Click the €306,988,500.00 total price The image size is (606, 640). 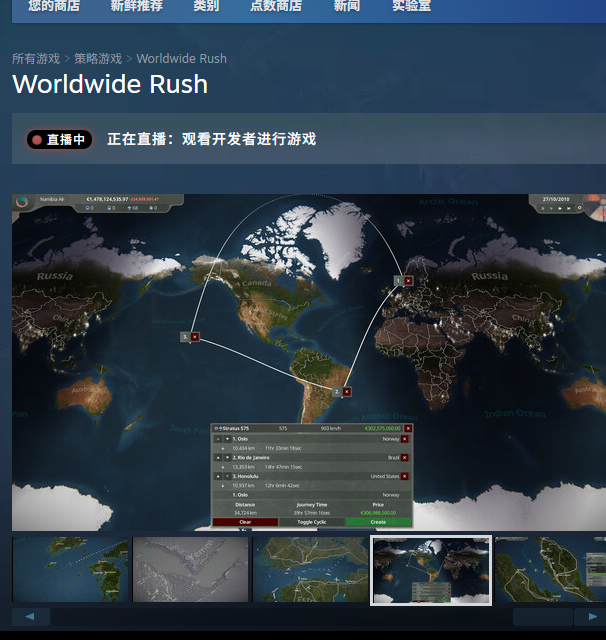coord(378,513)
